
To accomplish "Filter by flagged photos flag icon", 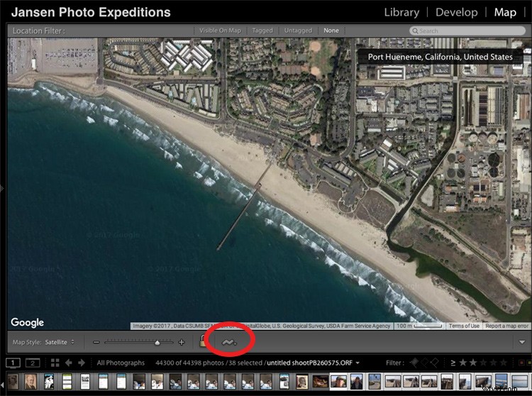I will [414, 363].
